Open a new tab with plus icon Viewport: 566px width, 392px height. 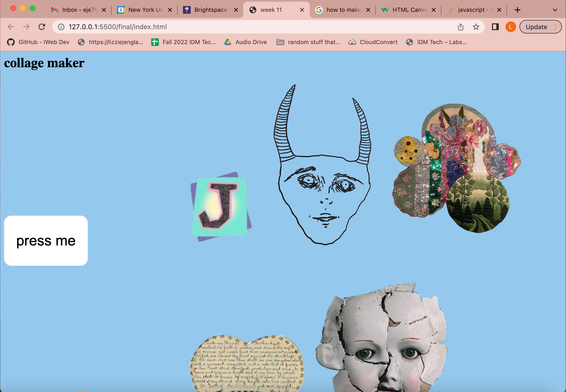[x=517, y=10]
